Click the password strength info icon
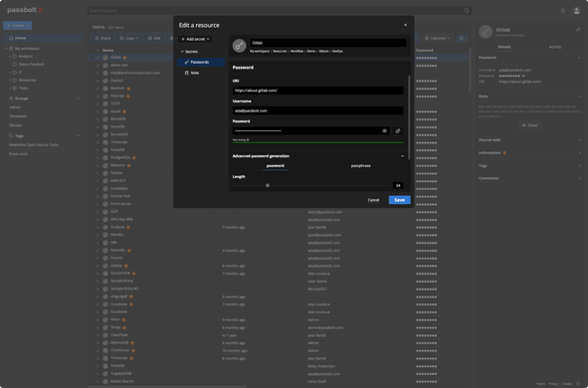588x388 pixels. [x=248, y=140]
